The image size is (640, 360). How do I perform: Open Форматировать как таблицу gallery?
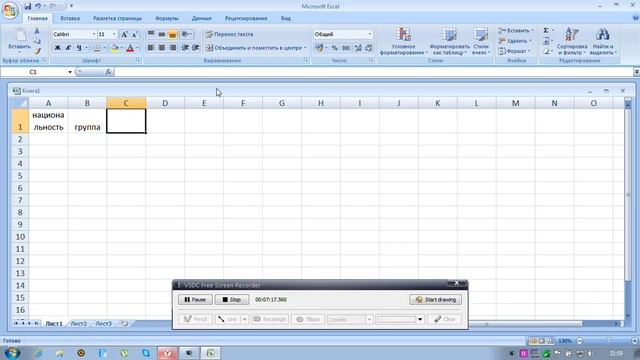coord(449,41)
